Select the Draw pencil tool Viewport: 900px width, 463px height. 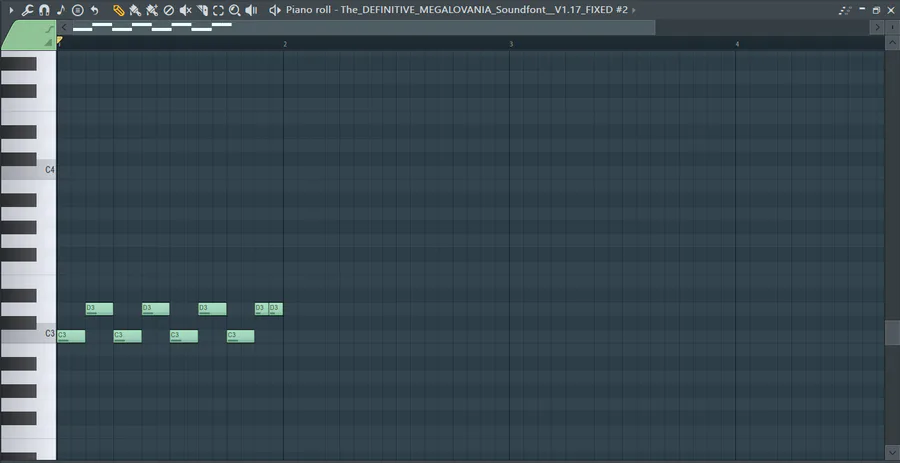coord(118,10)
